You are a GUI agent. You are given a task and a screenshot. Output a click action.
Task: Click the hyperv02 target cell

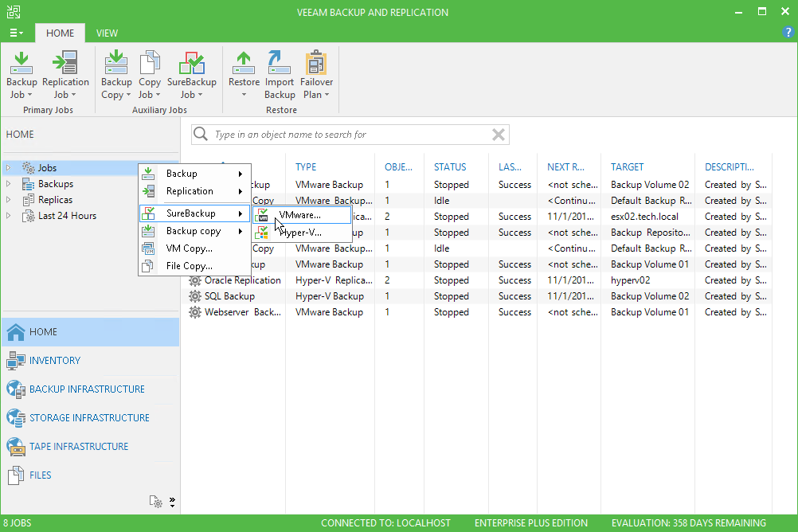coord(630,280)
